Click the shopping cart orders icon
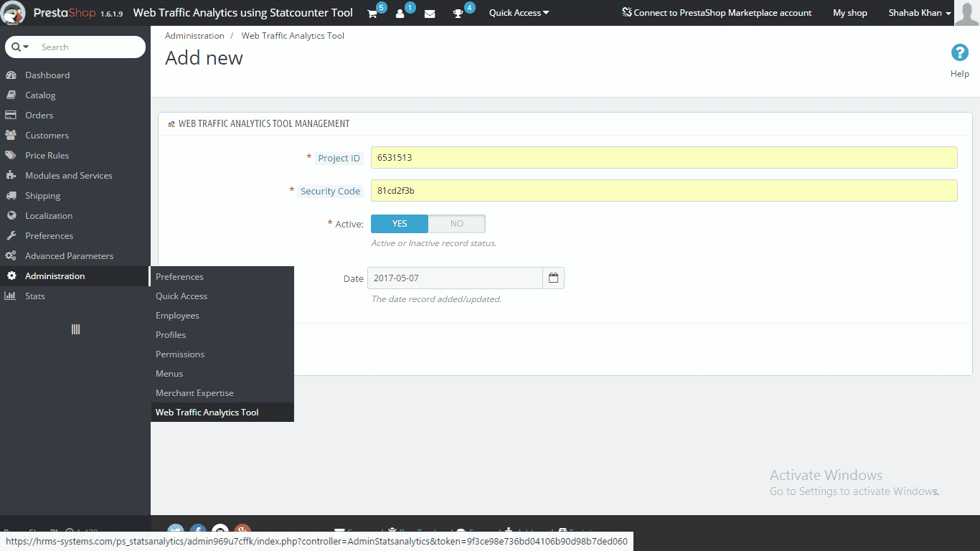 372,14
